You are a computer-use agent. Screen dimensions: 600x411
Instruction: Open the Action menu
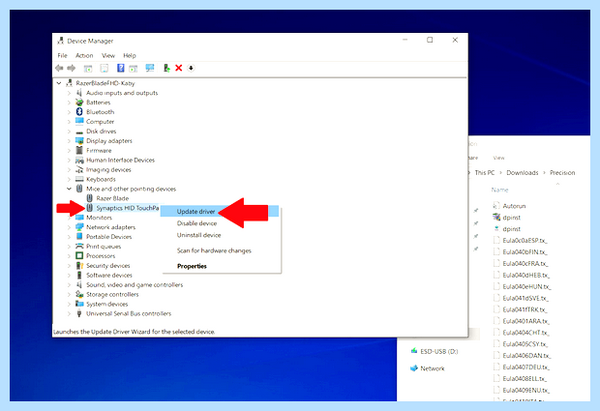[84, 55]
